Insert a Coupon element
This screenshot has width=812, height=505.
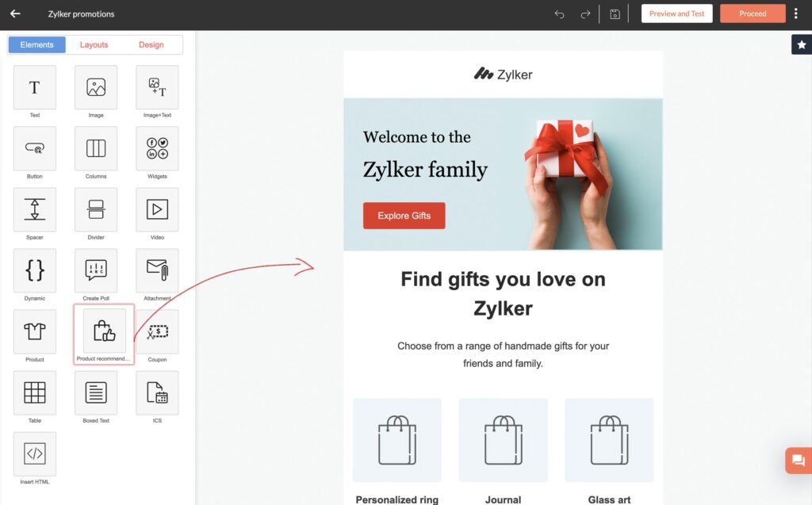(157, 333)
